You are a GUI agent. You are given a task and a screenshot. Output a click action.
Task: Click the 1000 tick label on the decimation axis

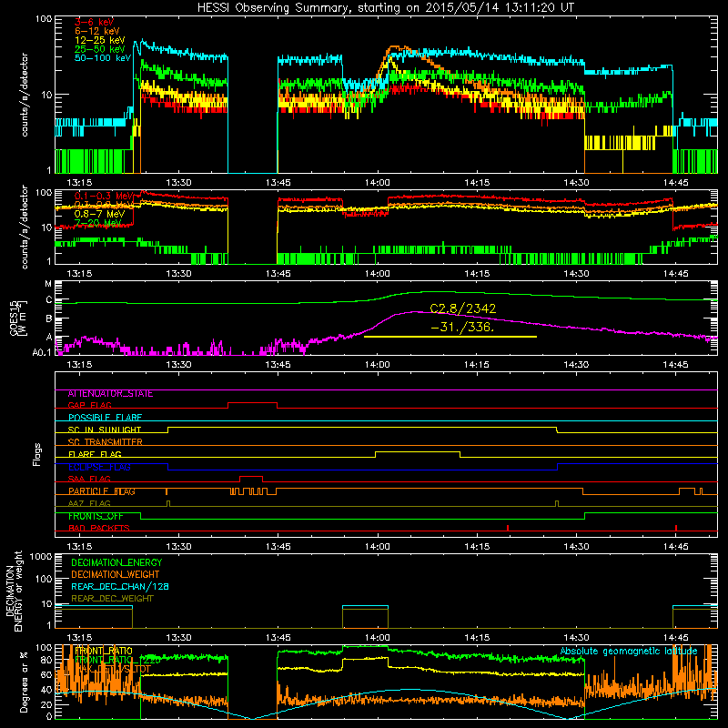(41, 556)
